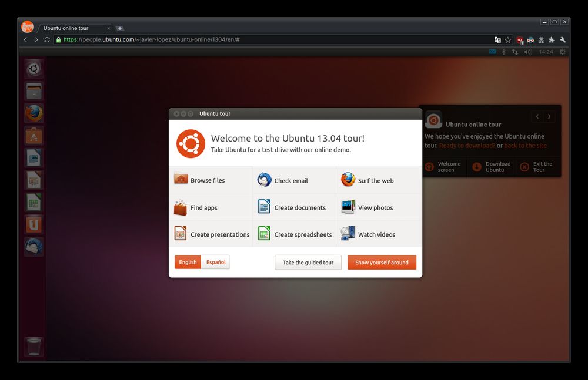Select Find apps option
The height and width of the screenshot is (380, 588).
(x=211, y=207)
